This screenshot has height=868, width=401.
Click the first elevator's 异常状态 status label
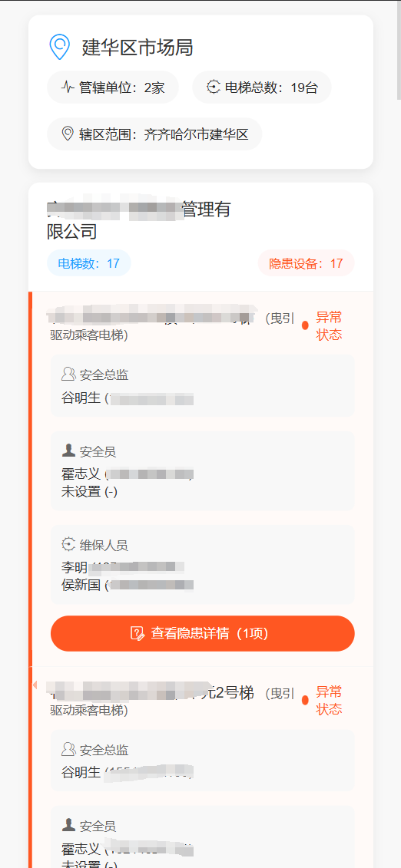click(329, 326)
